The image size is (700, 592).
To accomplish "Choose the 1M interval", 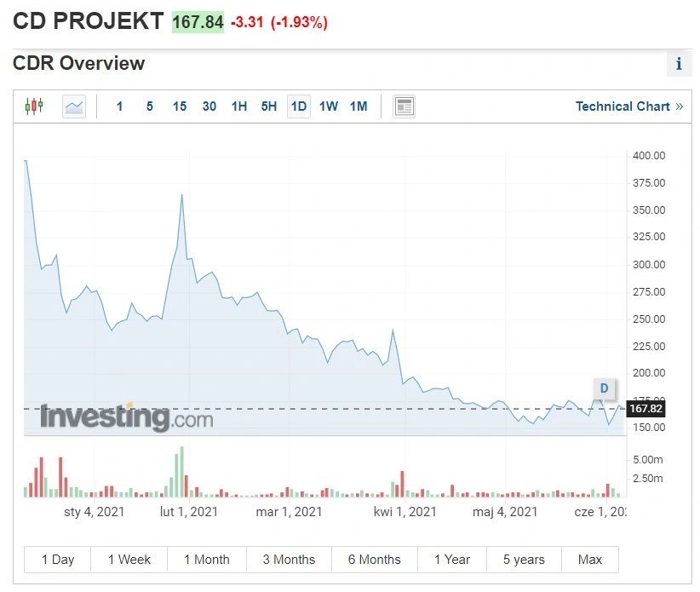I will [x=359, y=106].
